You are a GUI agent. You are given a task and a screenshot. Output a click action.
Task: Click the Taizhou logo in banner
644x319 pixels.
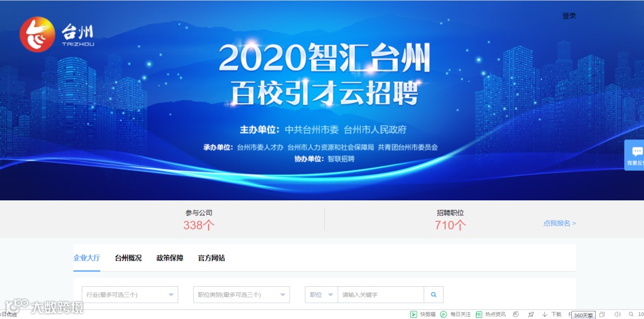[57, 35]
